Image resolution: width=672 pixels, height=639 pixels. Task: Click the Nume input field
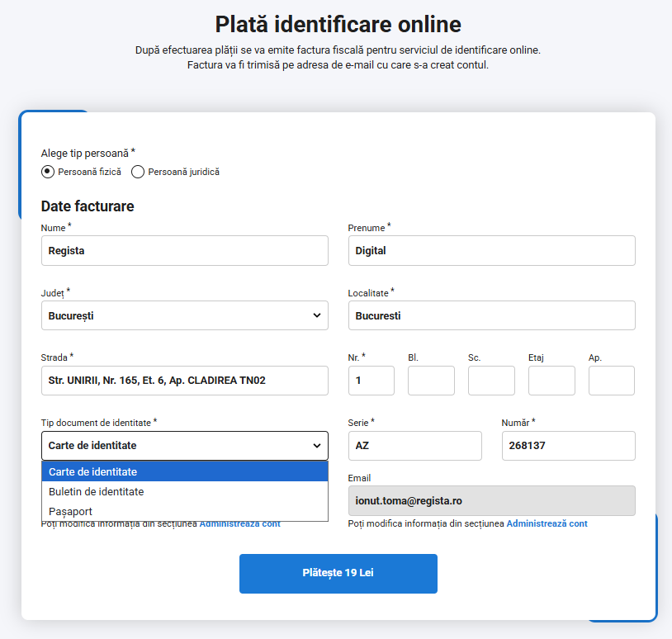[x=184, y=251]
